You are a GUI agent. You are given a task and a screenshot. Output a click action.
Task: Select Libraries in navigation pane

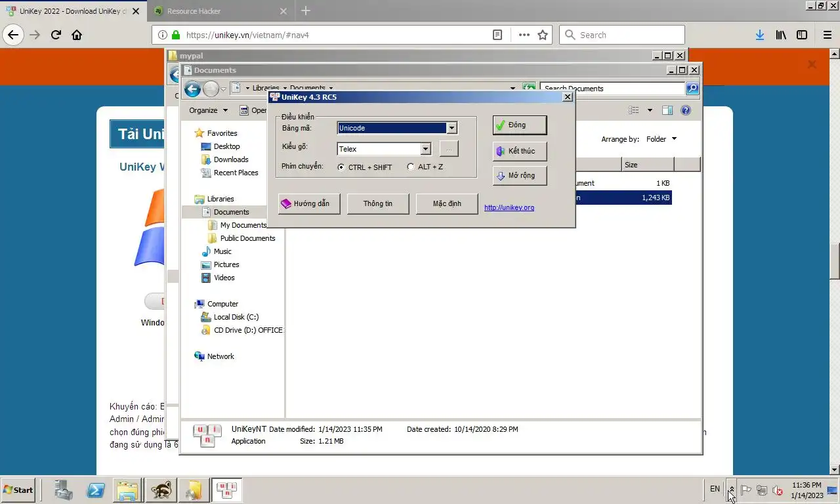(x=215, y=199)
